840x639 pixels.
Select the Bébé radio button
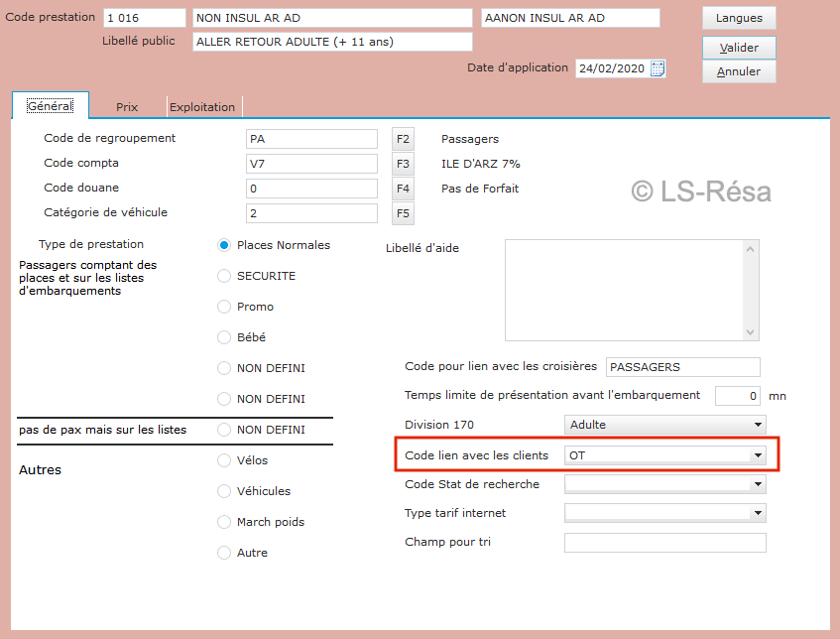tap(224, 337)
